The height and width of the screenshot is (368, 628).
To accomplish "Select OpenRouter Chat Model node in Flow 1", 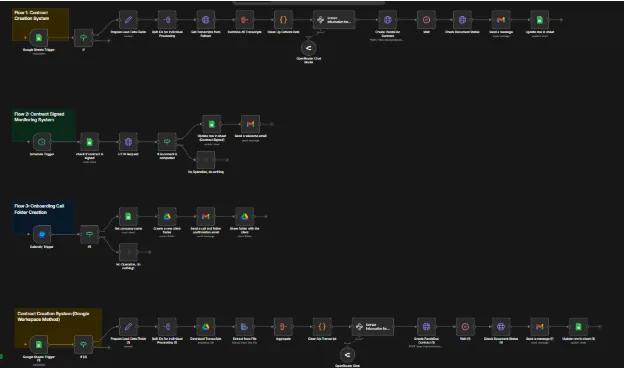I will [x=309, y=48].
